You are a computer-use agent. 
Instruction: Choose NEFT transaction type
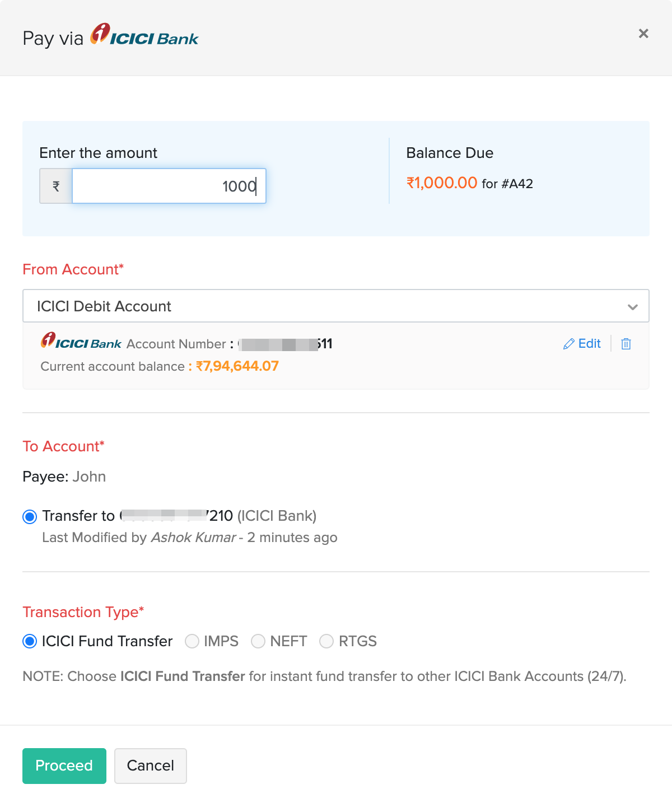click(x=258, y=641)
